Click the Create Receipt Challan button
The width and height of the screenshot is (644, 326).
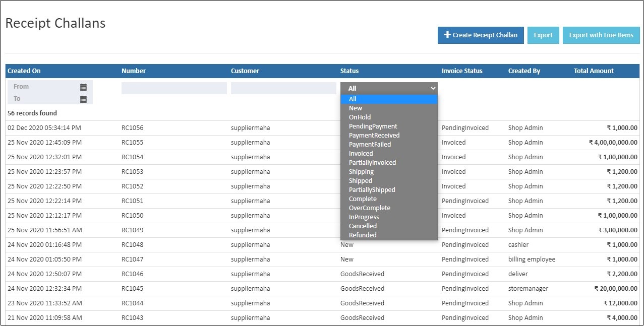click(x=481, y=35)
